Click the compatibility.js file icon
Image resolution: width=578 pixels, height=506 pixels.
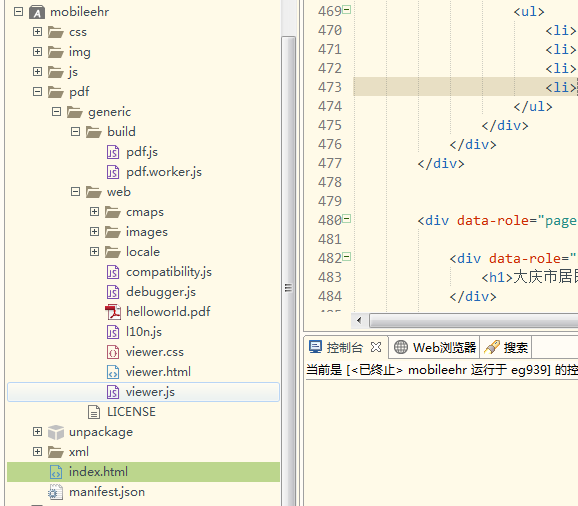point(113,272)
